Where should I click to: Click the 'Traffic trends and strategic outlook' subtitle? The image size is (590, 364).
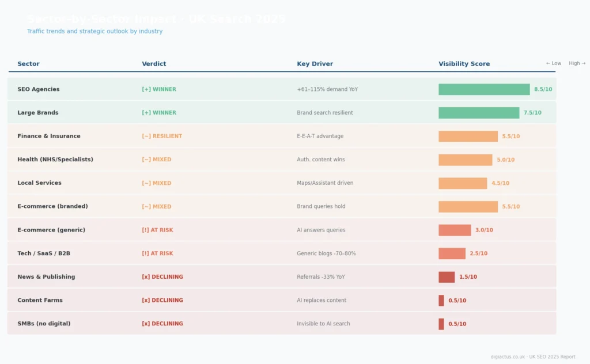point(94,31)
